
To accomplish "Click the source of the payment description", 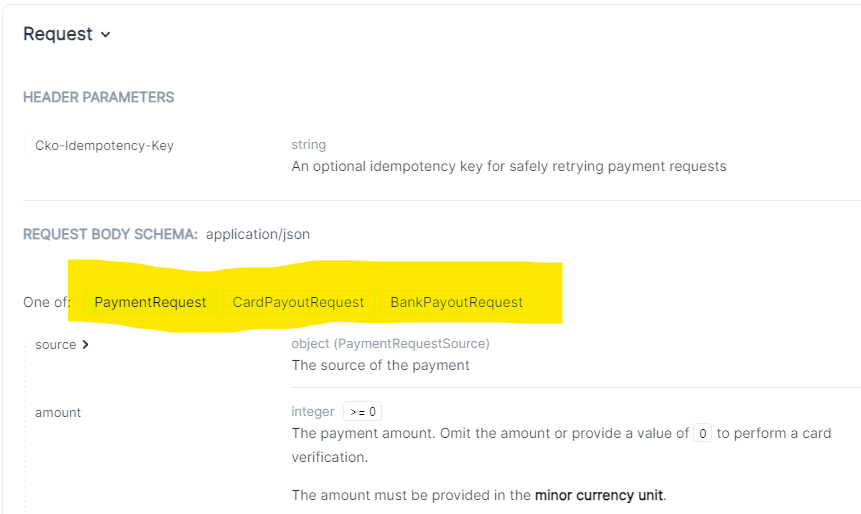I will pos(380,365).
